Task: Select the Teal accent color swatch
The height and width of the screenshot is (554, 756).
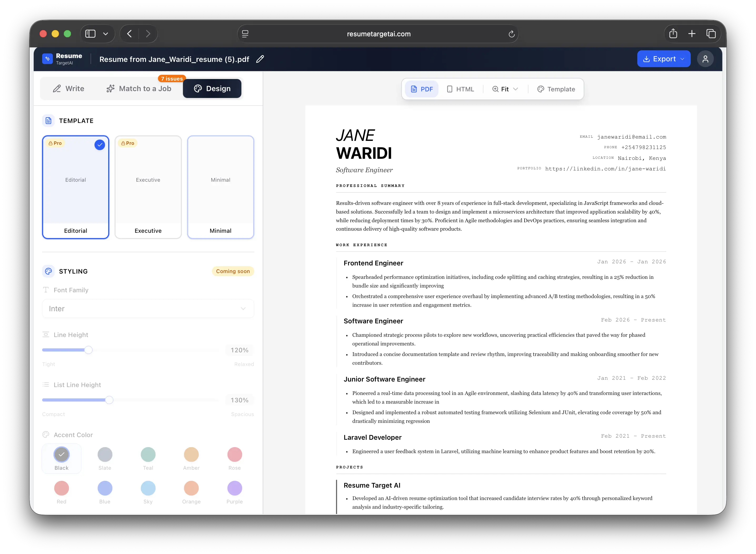Action: (148, 455)
